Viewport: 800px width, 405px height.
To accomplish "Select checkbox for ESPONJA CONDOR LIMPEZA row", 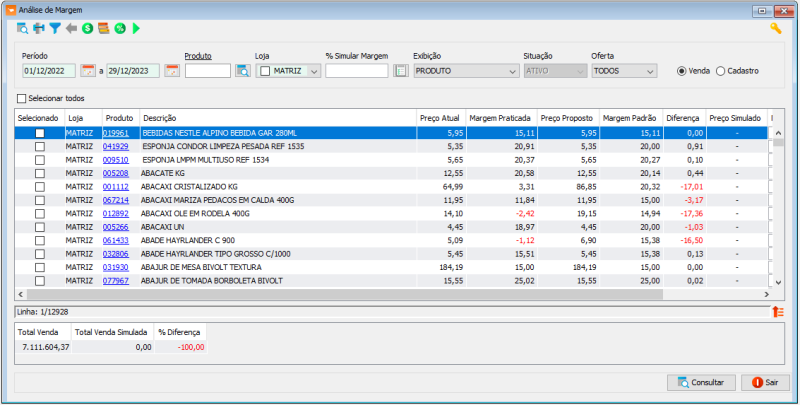I will coord(39,146).
